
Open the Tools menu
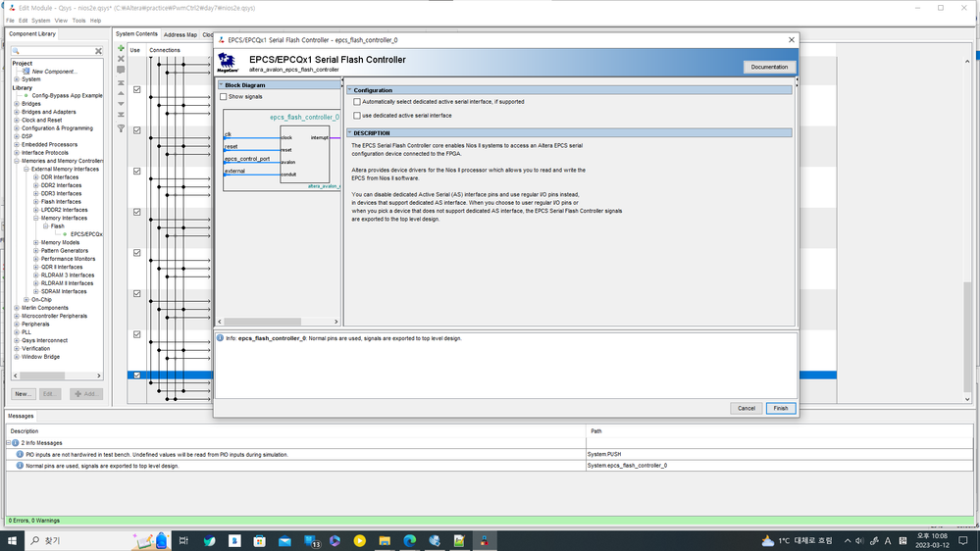click(78, 21)
